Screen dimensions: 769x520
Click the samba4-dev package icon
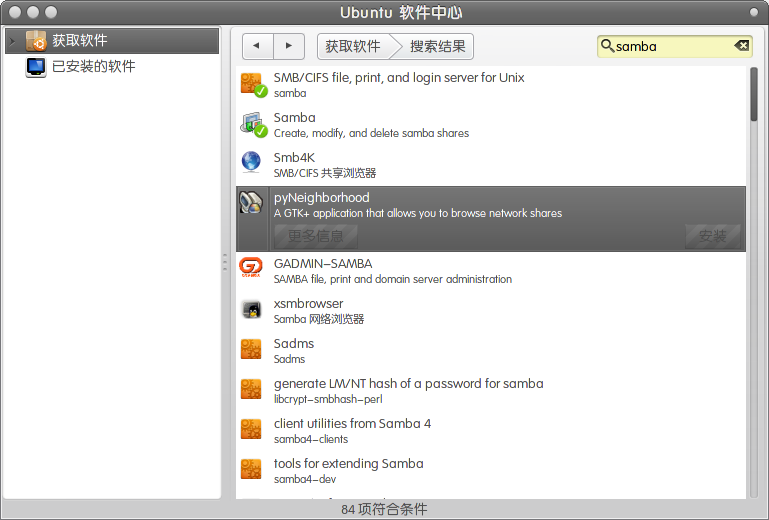pyautogui.click(x=251, y=469)
